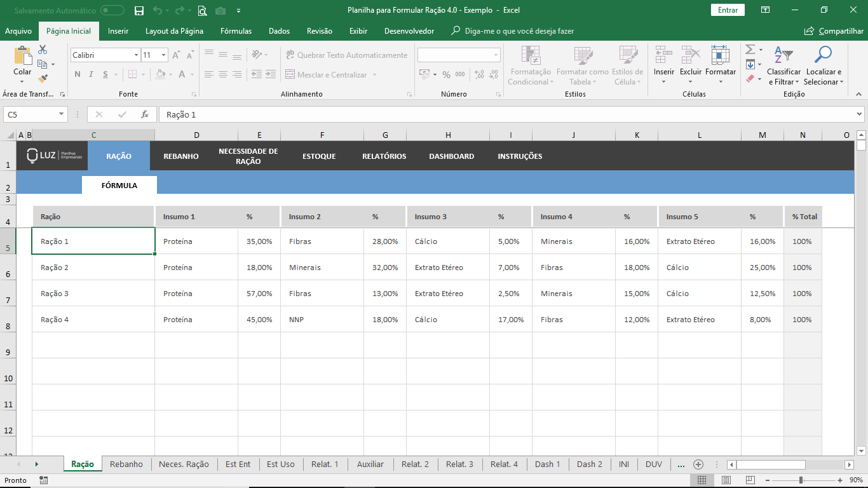Click the percent style icon
The width and height of the screenshot is (868, 488).
446,74
